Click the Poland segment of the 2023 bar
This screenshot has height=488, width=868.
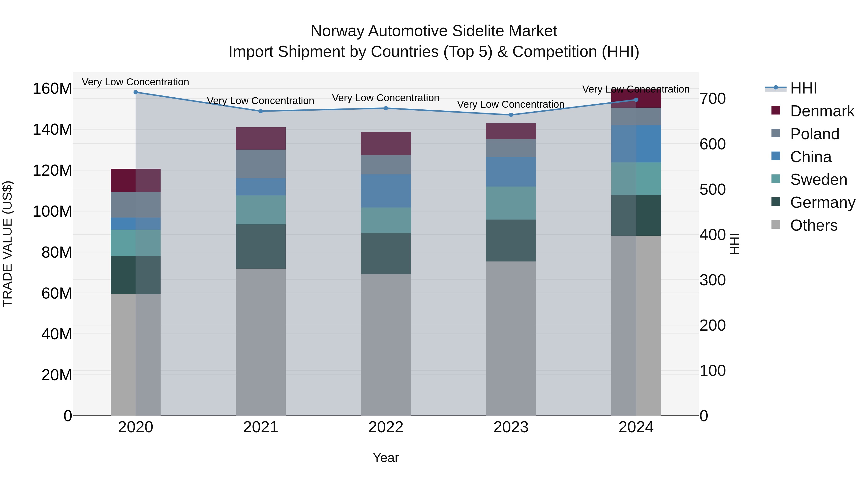coord(511,148)
